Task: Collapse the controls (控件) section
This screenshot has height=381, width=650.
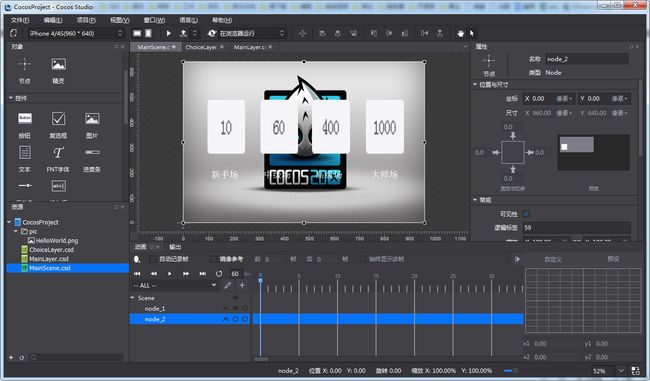Action: click(11, 98)
